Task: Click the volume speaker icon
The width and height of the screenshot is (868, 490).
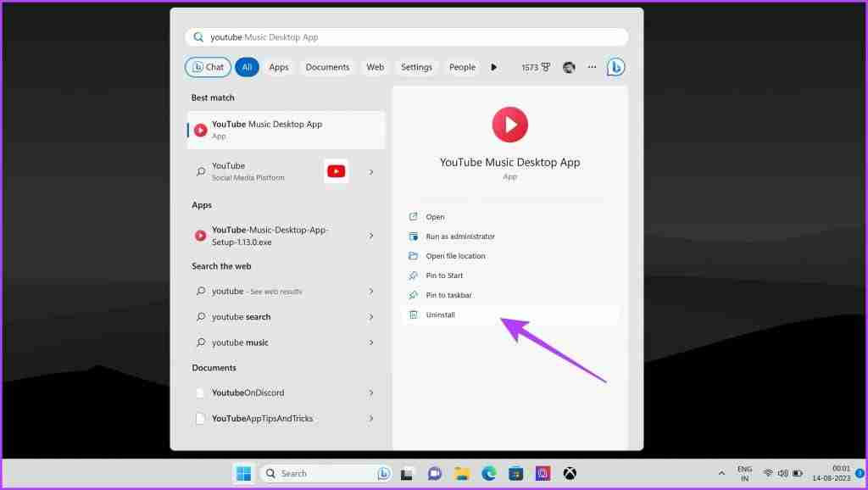Action: (x=782, y=473)
